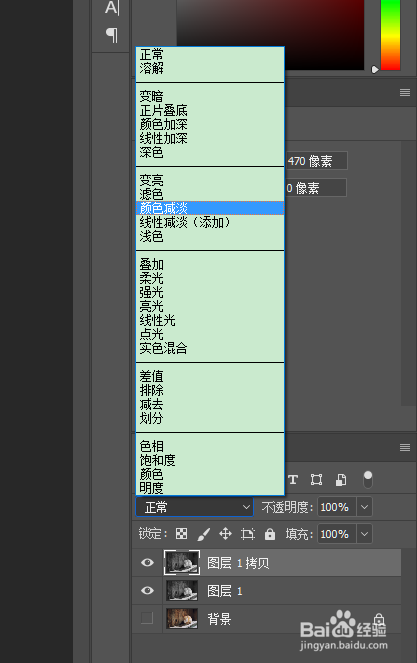Choose 明度 blend mode
This screenshot has height=663, width=417.
point(210,488)
